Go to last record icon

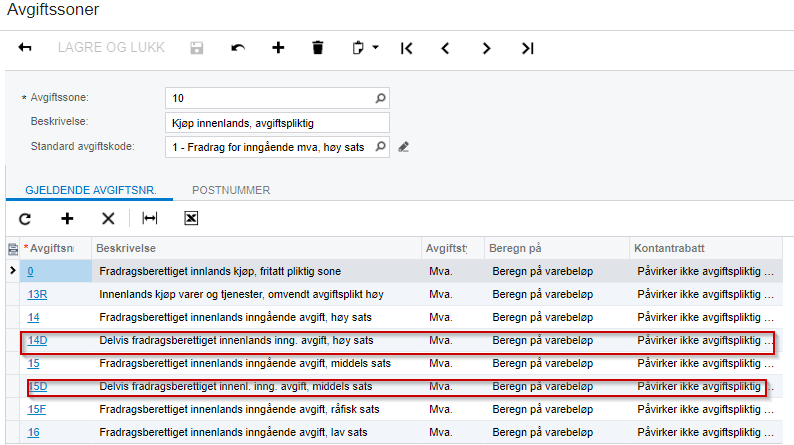coord(527,48)
